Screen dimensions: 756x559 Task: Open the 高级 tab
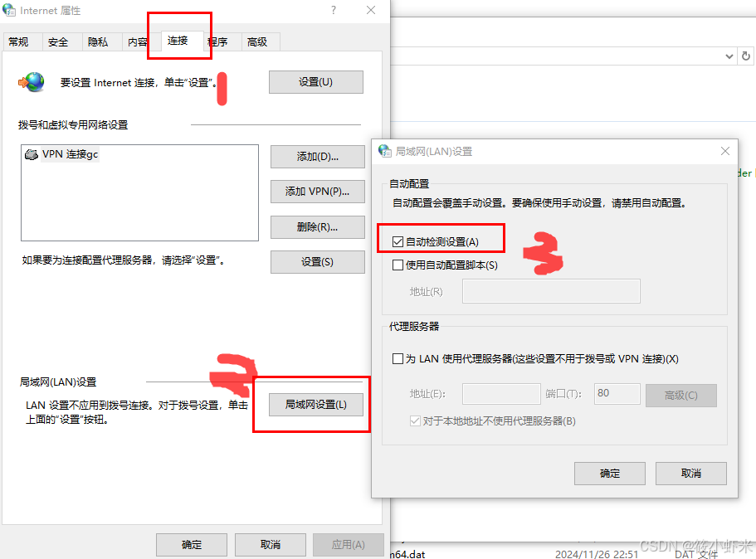pos(257,42)
